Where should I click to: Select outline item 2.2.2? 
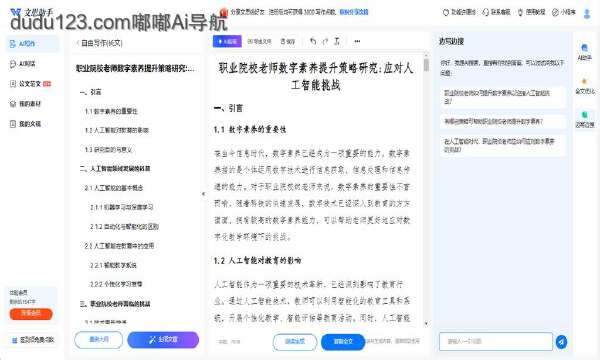pyautogui.click(x=116, y=284)
